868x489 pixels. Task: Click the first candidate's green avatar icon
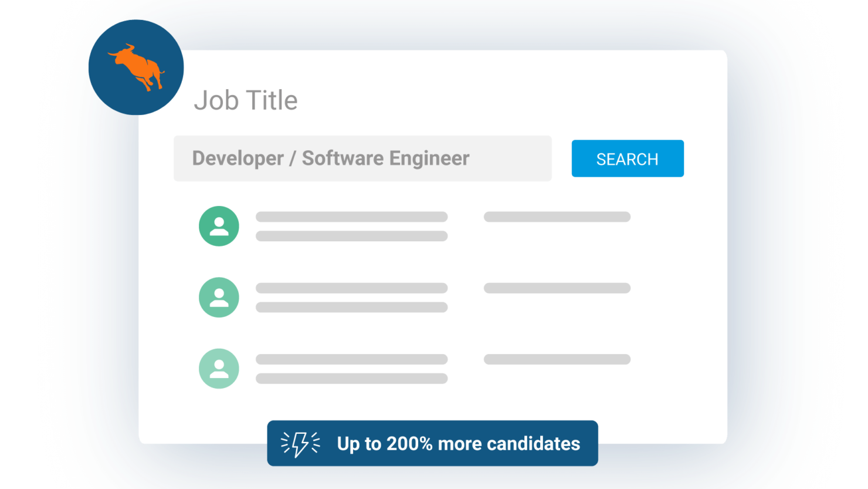tap(219, 226)
